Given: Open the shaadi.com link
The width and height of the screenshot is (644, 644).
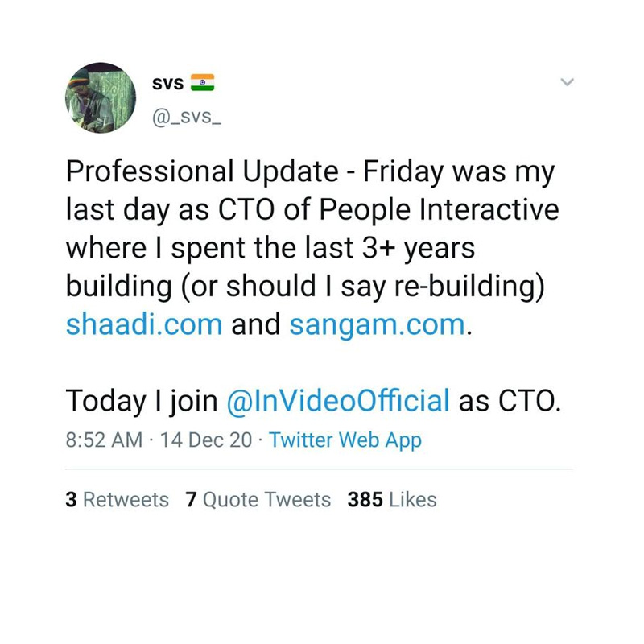Looking at the screenshot, I should click(x=143, y=324).
